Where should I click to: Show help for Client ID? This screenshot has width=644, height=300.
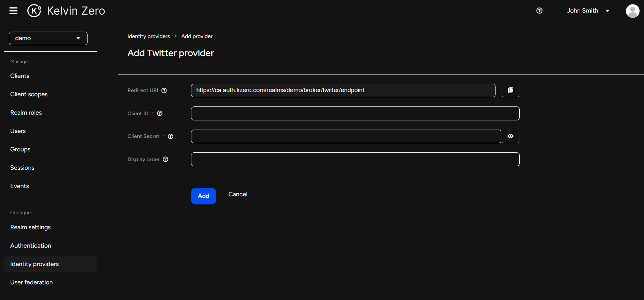coord(160,114)
